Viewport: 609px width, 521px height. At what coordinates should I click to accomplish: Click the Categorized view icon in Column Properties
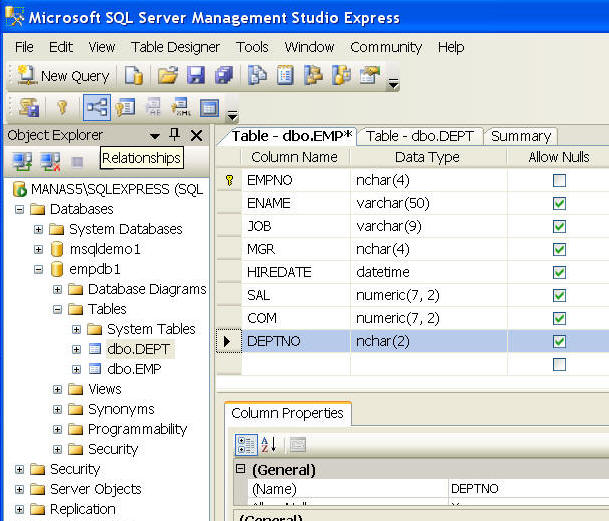246,444
